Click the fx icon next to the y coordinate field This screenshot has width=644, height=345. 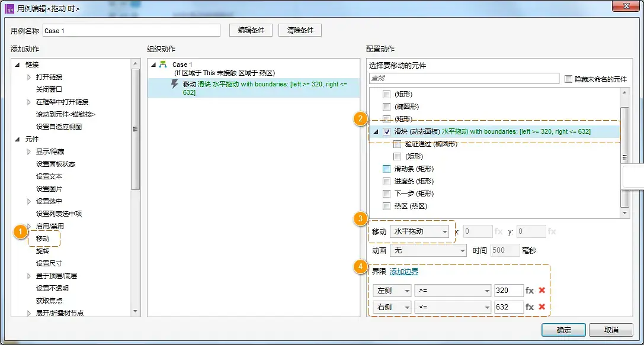pos(552,232)
